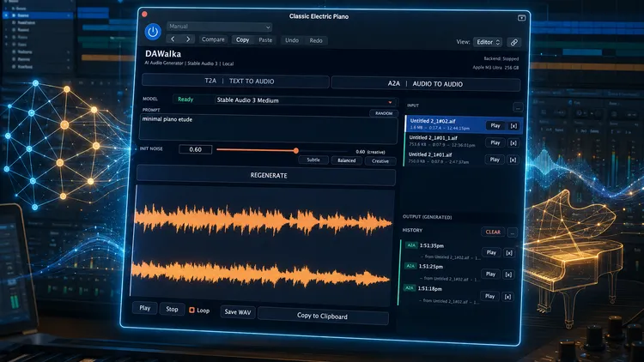Play input Untitled 2_1#02.aif

[495, 125]
